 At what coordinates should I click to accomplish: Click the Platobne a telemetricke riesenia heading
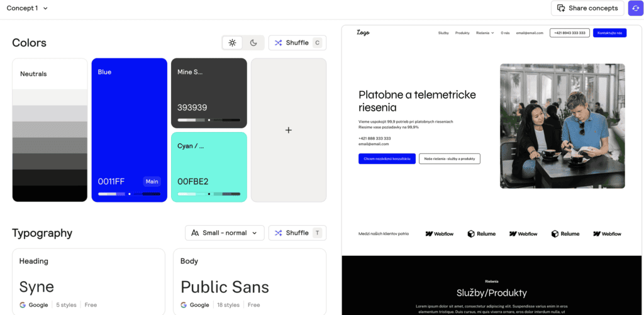point(418,101)
